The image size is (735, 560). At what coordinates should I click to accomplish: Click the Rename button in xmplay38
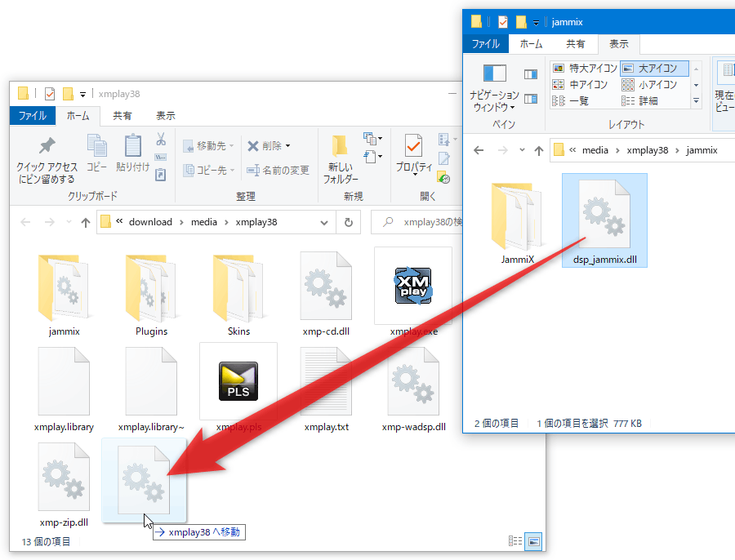(x=278, y=170)
